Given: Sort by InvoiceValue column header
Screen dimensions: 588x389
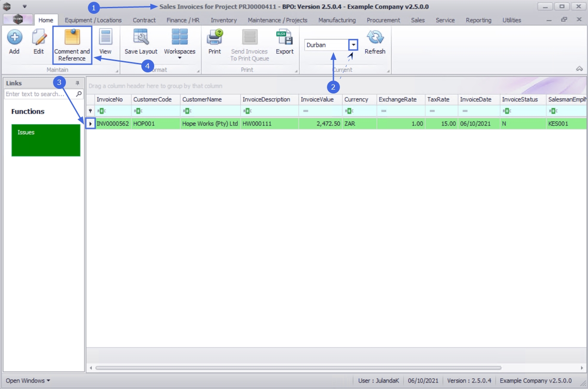Looking at the screenshot, I should pos(320,100).
